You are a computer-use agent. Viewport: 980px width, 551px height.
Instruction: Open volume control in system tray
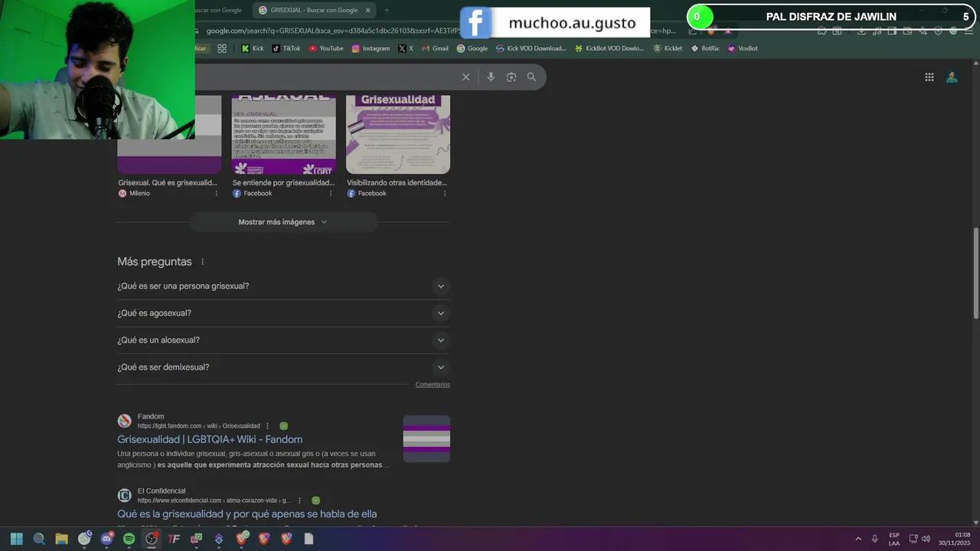click(x=926, y=539)
